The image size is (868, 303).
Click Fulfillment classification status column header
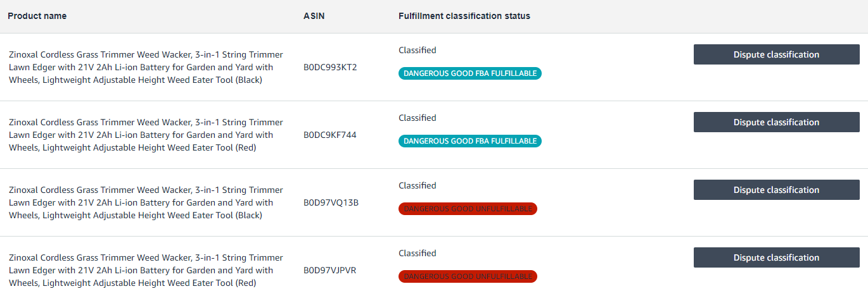(464, 16)
